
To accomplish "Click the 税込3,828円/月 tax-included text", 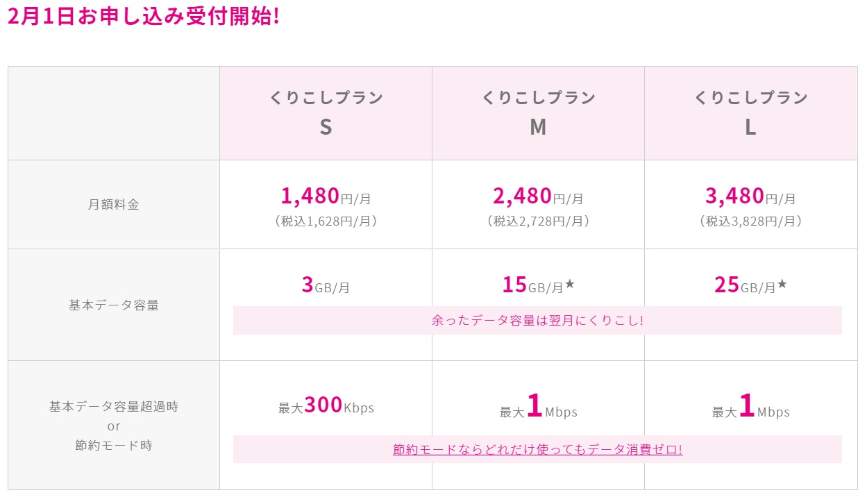I will [750, 221].
